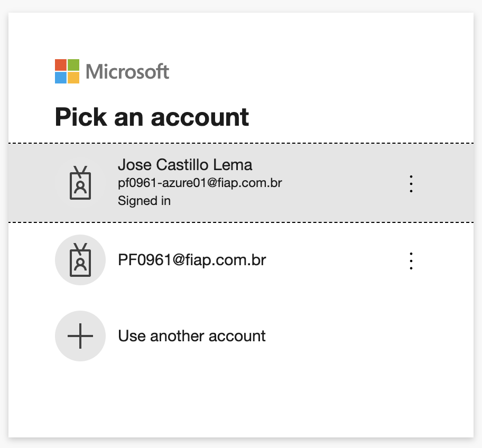Expand the three-dot options for PF0961@fiap.com.br
482x448 pixels.
click(411, 260)
